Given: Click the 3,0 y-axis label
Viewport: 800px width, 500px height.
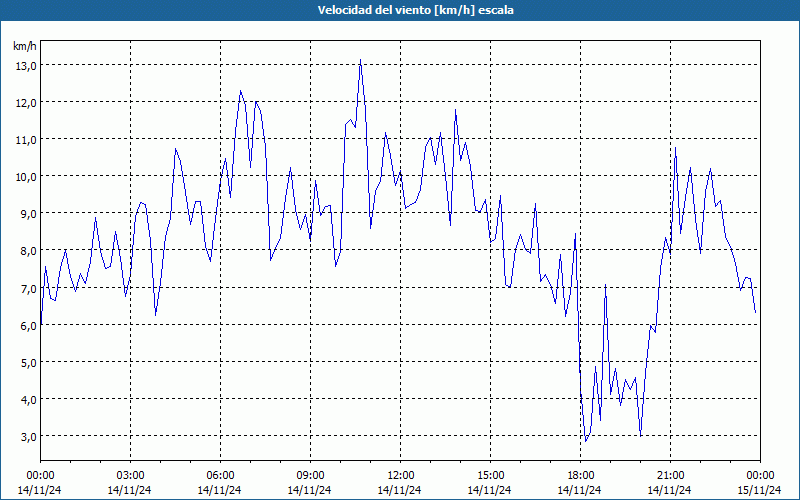Looking at the screenshot, I should coord(28,436).
